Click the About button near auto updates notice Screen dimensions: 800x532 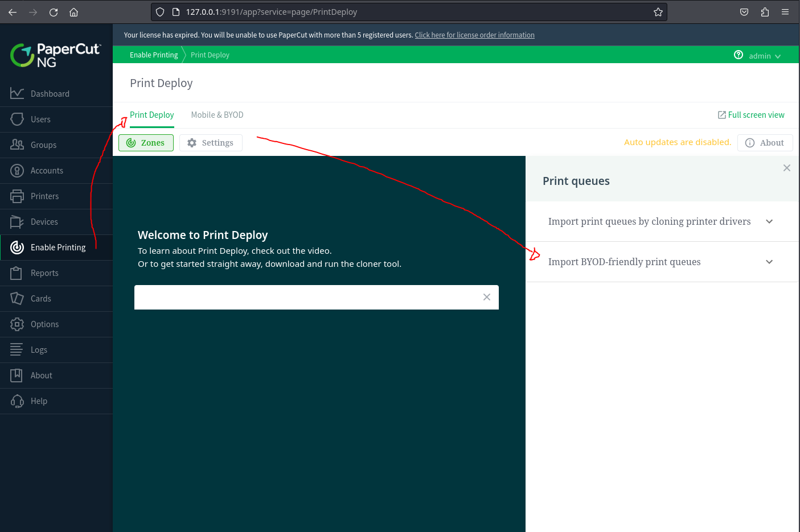tap(765, 143)
